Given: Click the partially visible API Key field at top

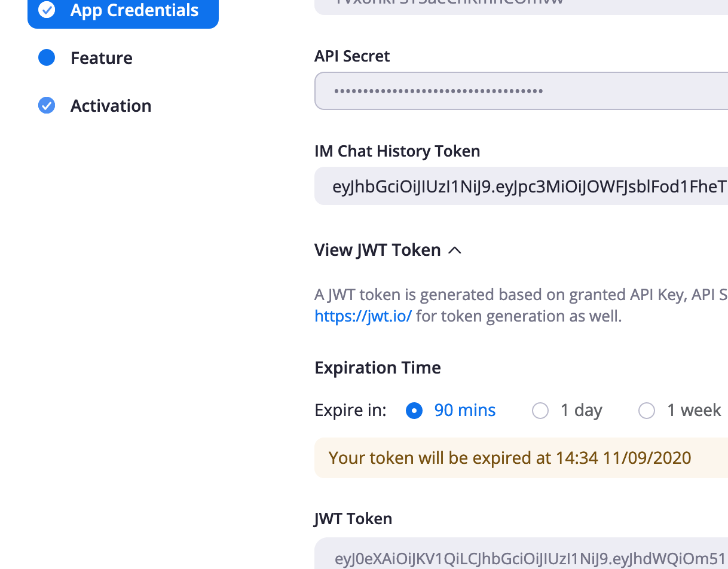Looking at the screenshot, I should [x=520, y=5].
